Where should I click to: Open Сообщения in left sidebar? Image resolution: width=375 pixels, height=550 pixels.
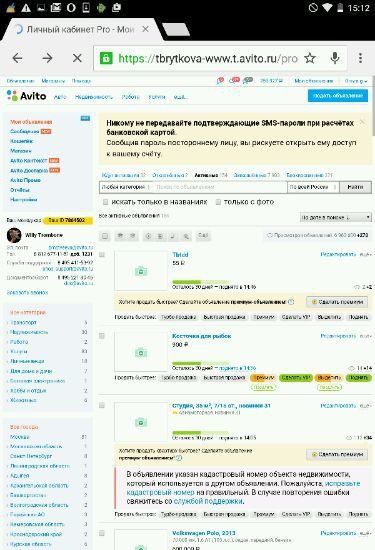(x=25, y=131)
